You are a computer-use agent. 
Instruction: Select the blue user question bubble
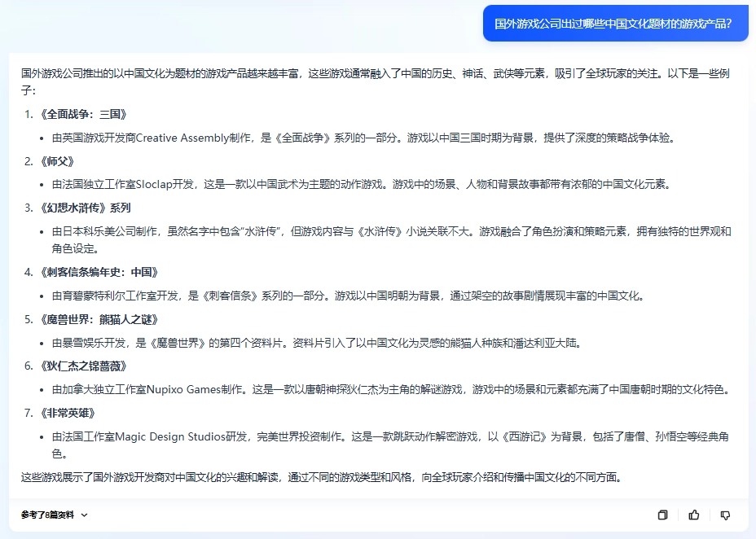point(615,24)
